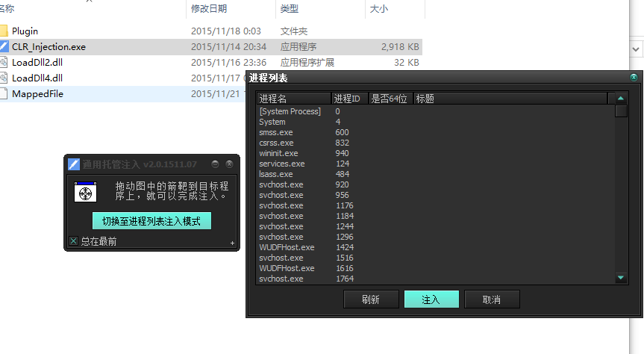Screen dimensions: 644x354
Task: Click the injector app logo in title bar
Action: (x=74, y=164)
